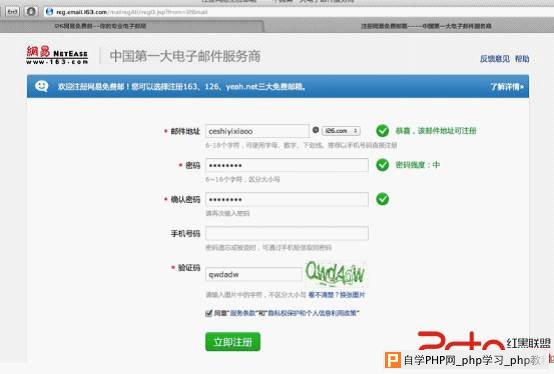Click the 中国第一大电子邮件服务商 heading text

(185, 56)
